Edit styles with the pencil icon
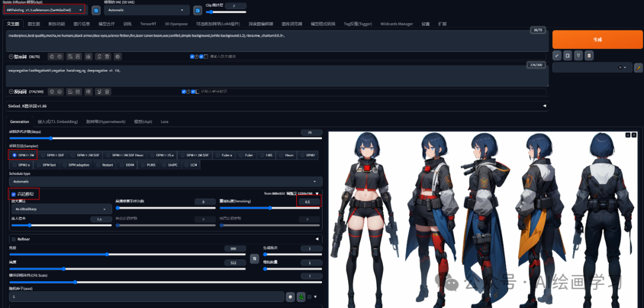Screen dimensions: 644x308 (x=638, y=67)
